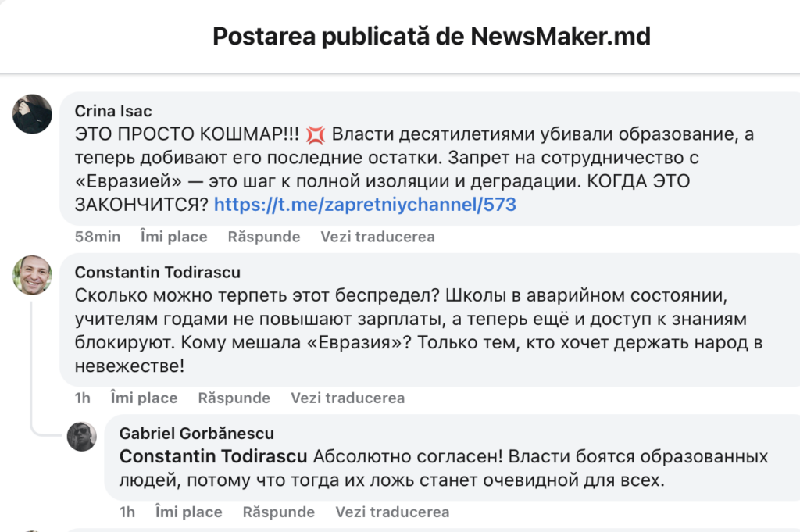The image size is (800, 532).
Task: Like Gabriel Gorbănescu's reply with Îmi place
Action: 189,512
